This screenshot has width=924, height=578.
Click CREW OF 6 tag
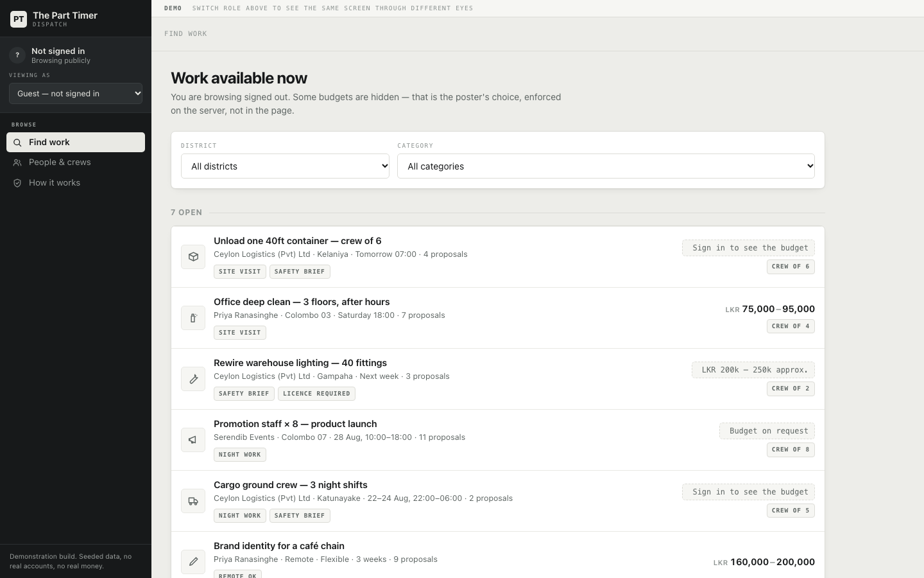pos(791,267)
